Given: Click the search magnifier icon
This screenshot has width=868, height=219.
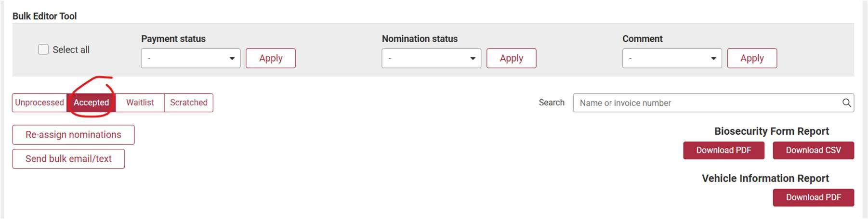Looking at the screenshot, I should [846, 103].
